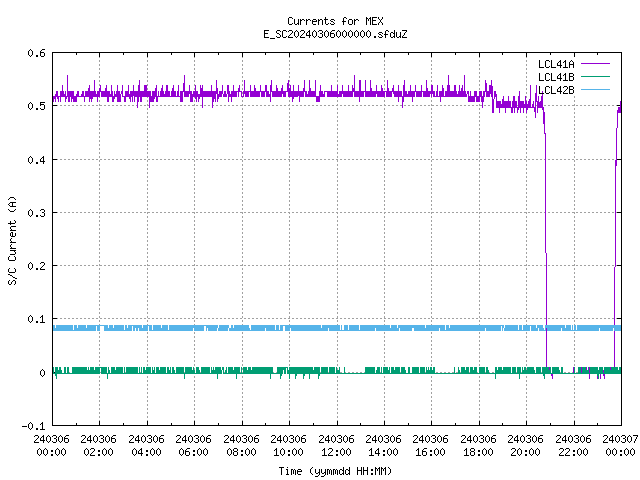The image size is (640, 480).
Task: Click the 240306 22:00 x-axis tick label
Action: point(573,446)
